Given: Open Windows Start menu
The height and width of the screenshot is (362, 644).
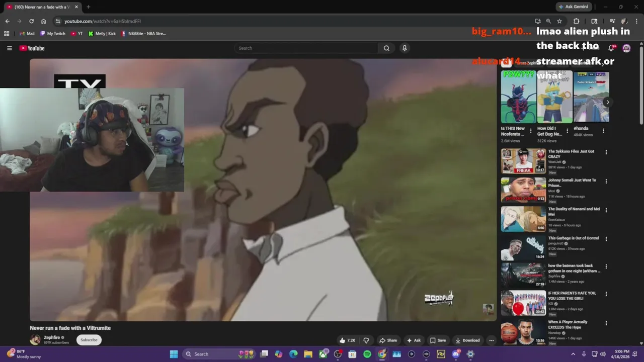Looking at the screenshot, I should point(174,354).
